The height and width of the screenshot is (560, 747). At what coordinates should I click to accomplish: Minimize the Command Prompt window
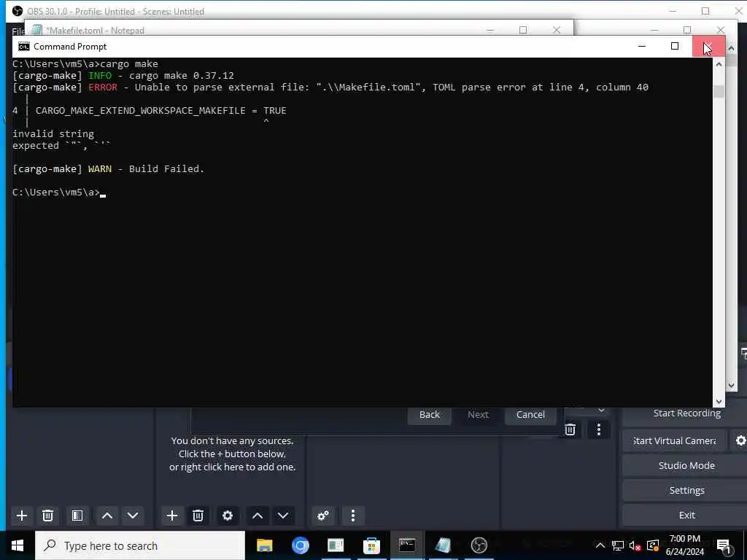[x=642, y=46]
